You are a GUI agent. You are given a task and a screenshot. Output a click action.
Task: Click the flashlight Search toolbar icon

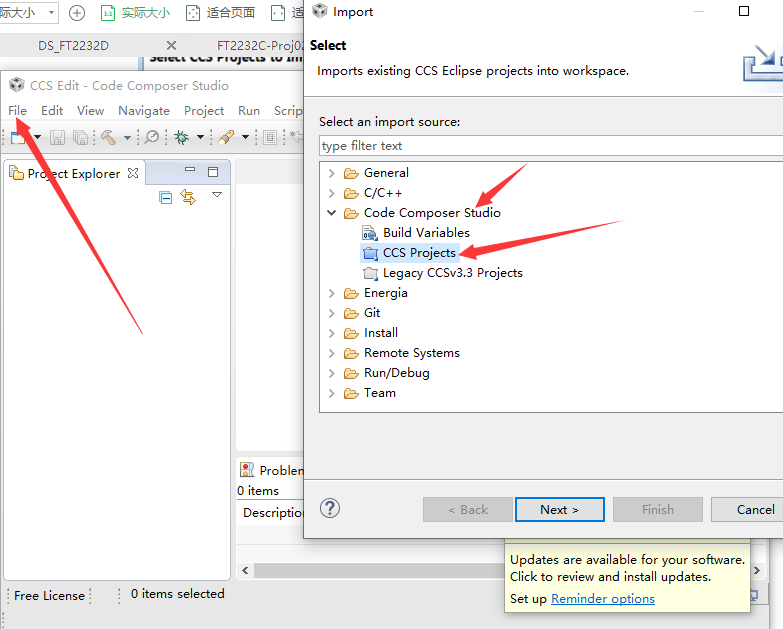227,137
